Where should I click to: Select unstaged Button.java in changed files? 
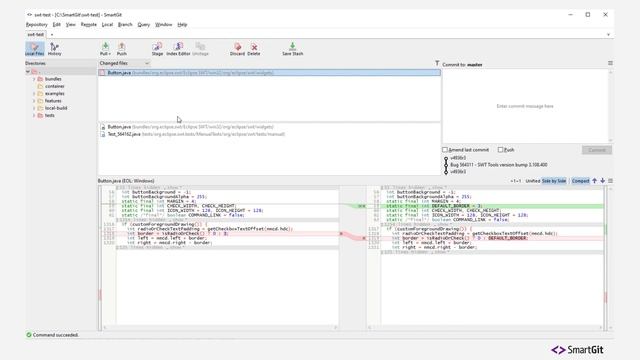(269, 73)
